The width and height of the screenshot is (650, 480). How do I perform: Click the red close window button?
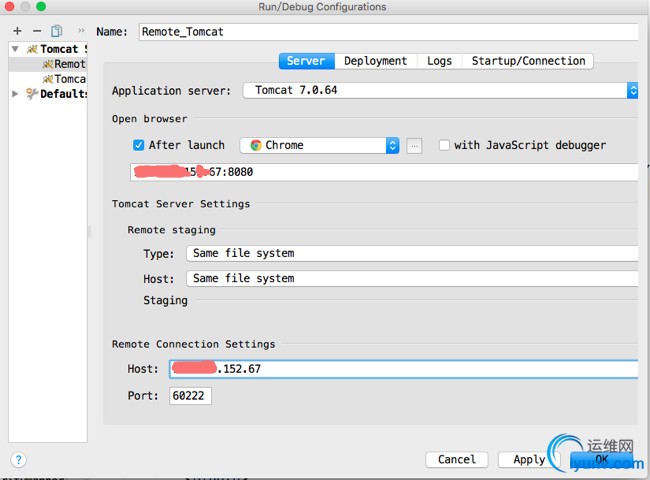(10, 6)
